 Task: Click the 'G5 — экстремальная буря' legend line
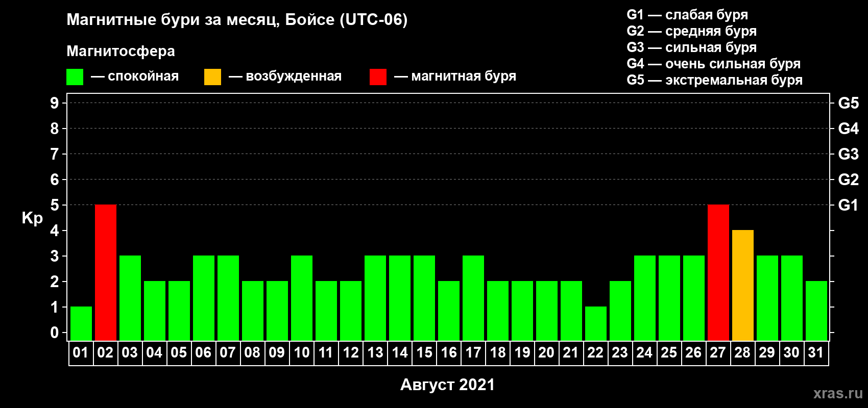pyautogui.click(x=715, y=80)
